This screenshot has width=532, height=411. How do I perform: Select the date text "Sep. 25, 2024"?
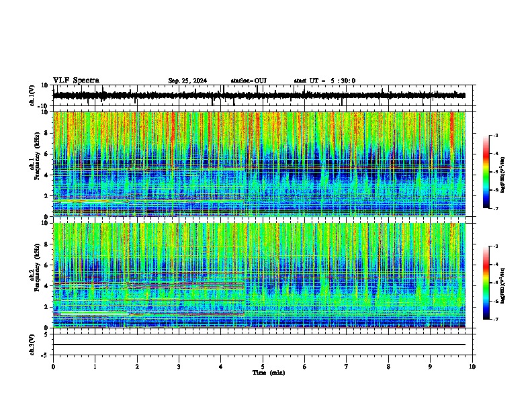pos(187,81)
